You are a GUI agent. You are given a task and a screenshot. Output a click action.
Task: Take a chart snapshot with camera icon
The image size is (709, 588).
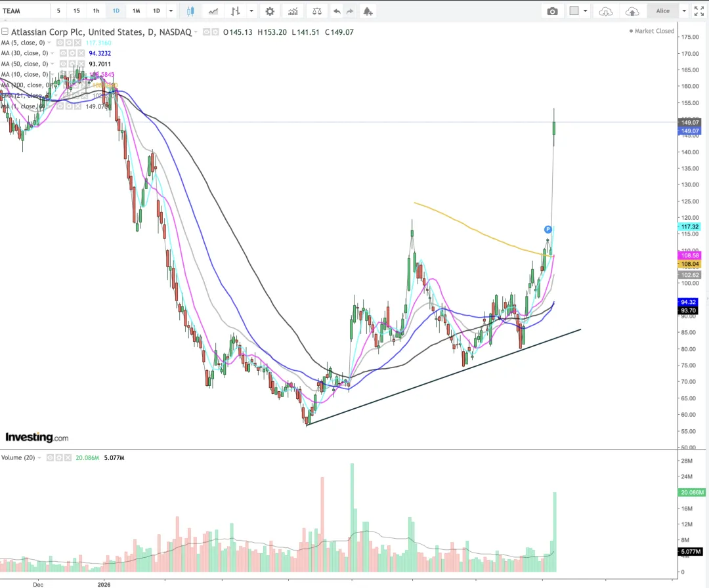click(552, 11)
